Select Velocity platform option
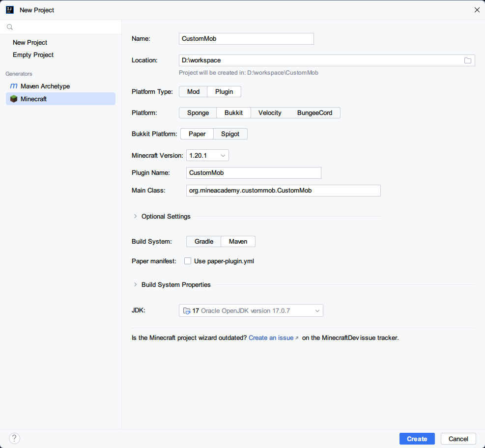This screenshot has width=485, height=448. point(270,113)
